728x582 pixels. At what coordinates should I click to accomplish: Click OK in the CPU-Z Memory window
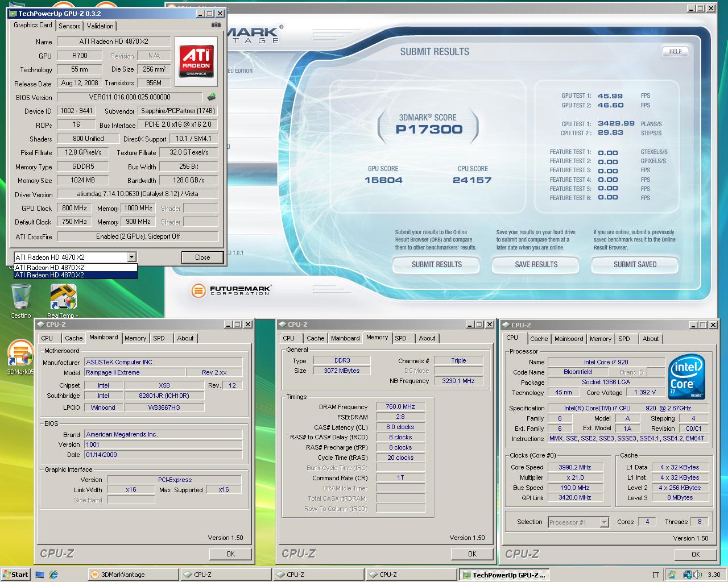pyautogui.click(x=472, y=554)
